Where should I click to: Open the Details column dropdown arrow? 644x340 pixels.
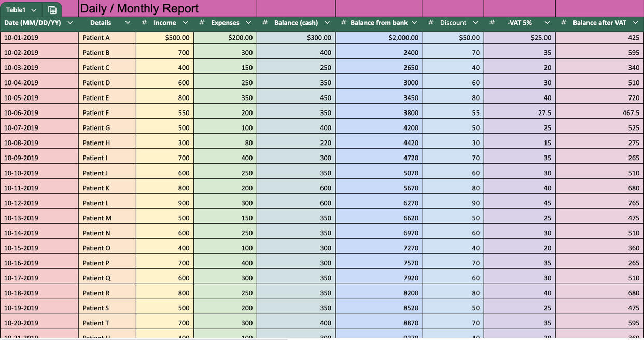[128, 23]
